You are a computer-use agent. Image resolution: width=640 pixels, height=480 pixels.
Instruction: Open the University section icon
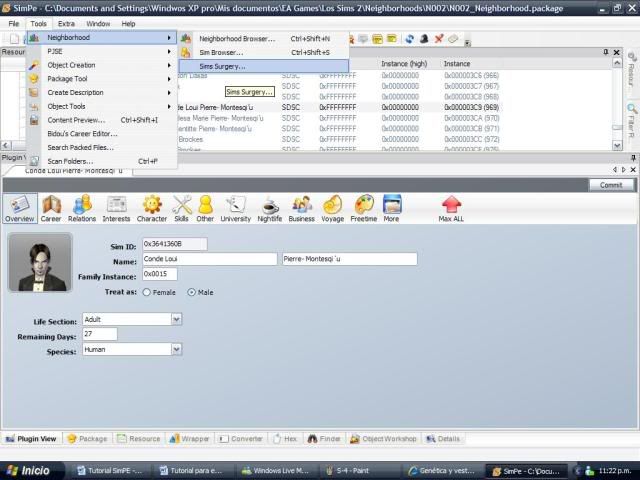(x=236, y=209)
